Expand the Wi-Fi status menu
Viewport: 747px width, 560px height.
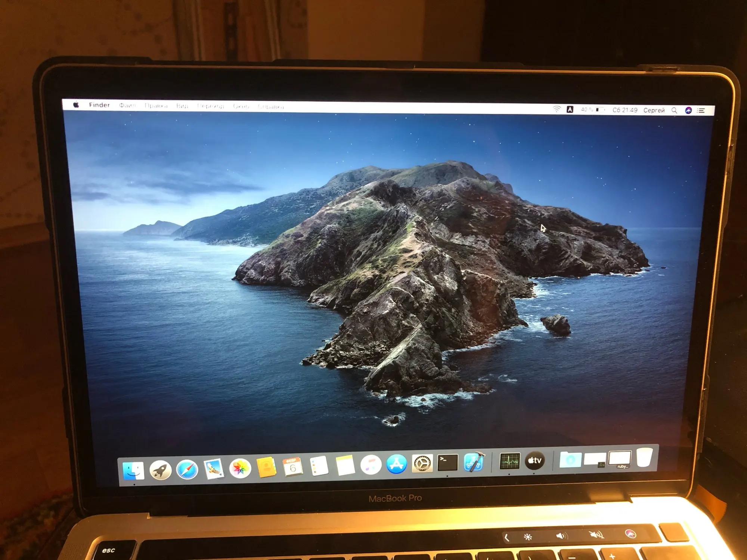(x=557, y=109)
